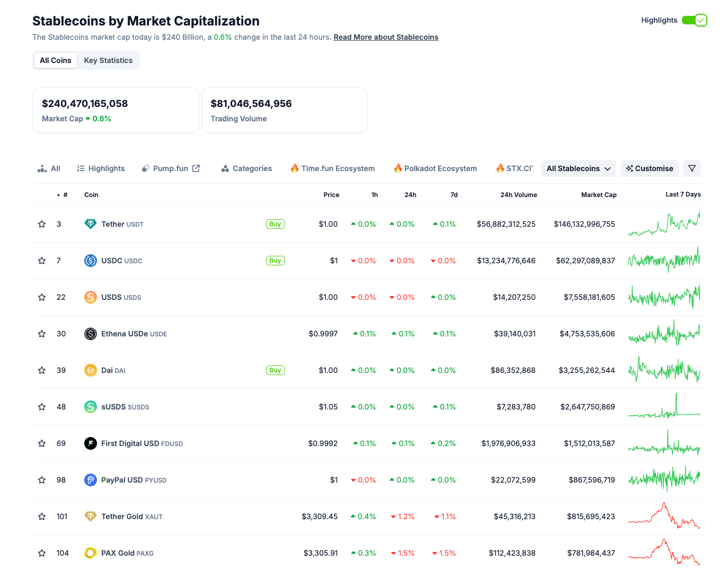Toggle the rank column sort arrow
728x570 pixels.
coord(58,194)
